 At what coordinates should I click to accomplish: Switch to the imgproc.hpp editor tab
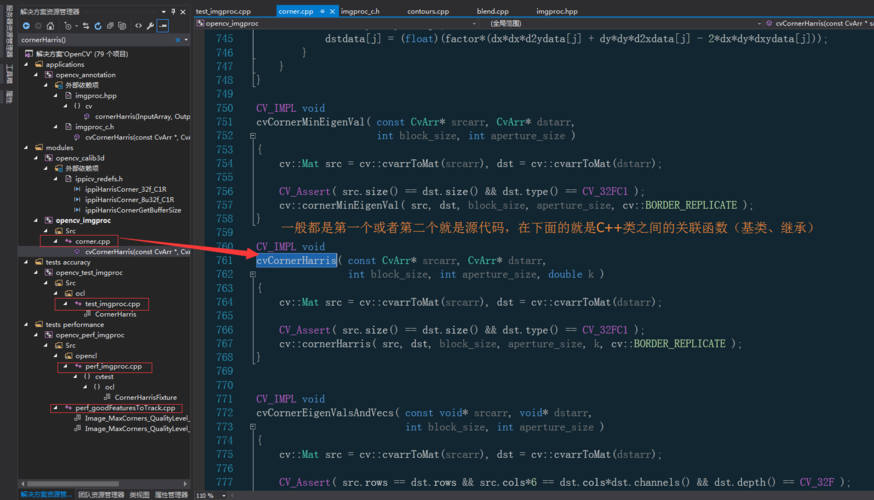click(x=556, y=11)
